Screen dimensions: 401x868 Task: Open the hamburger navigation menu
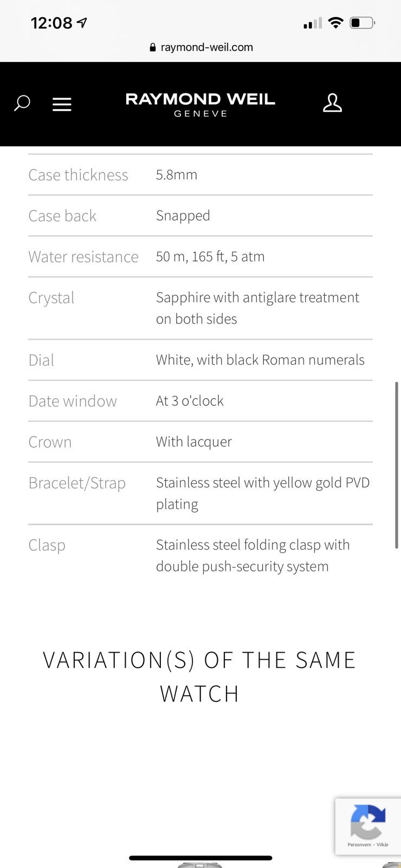coord(62,104)
